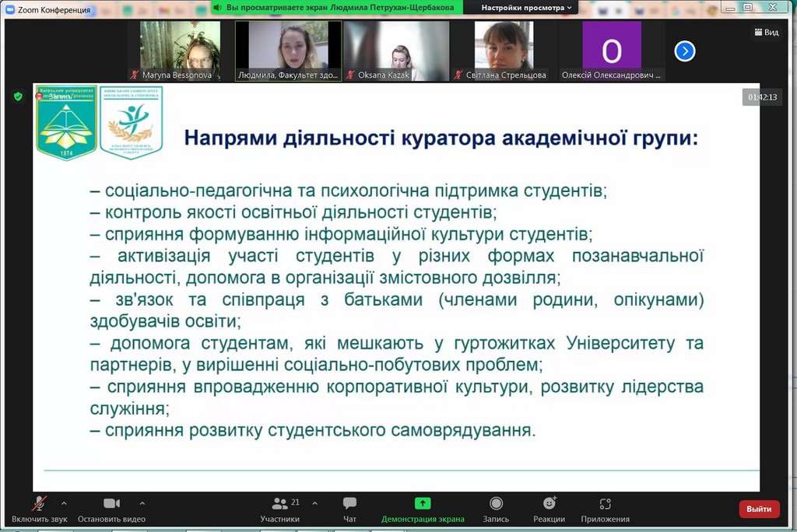Open the Chat panel
Image resolution: width=797 pixels, height=532 pixels.
click(x=349, y=504)
